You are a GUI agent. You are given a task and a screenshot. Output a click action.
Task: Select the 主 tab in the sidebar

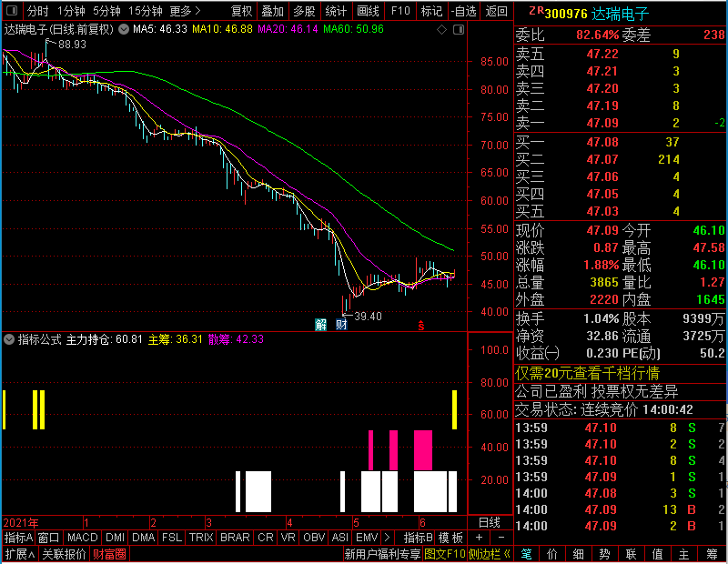[x=683, y=554]
